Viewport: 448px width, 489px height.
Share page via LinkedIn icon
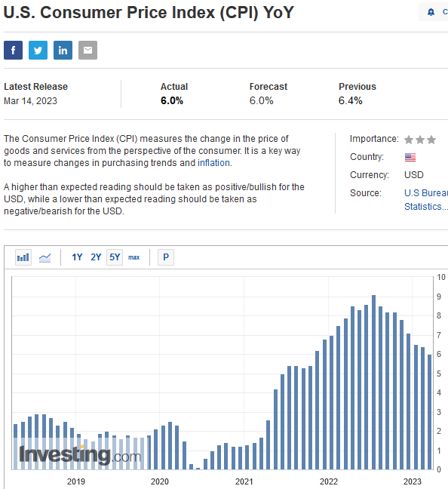[x=63, y=50]
